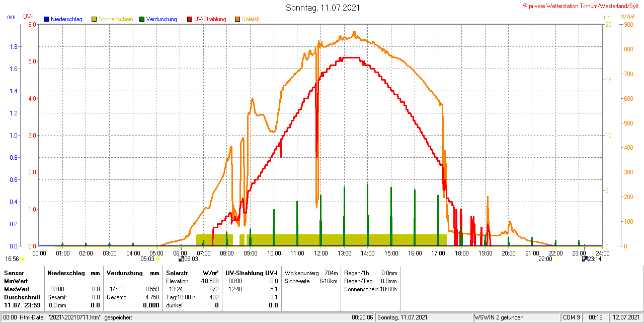Screen dimensions: 644x323
Task: Click the COM 9 status panel
Action: point(572,317)
